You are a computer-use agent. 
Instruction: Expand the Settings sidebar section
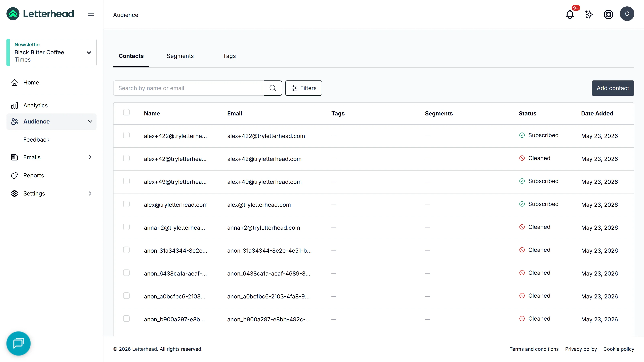tap(51, 193)
